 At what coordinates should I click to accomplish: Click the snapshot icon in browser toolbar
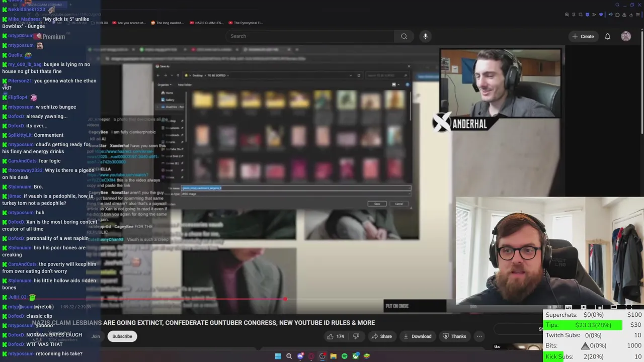point(581,15)
